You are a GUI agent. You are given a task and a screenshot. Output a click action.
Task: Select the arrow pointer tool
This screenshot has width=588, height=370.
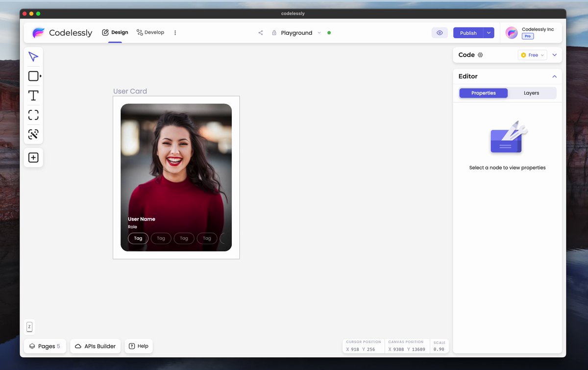tap(33, 57)
